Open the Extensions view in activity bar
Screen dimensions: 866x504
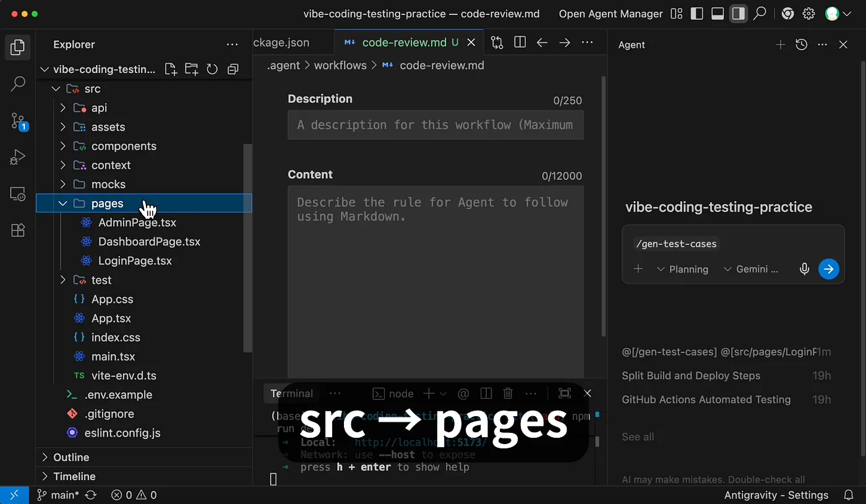(x=18, y=230)
